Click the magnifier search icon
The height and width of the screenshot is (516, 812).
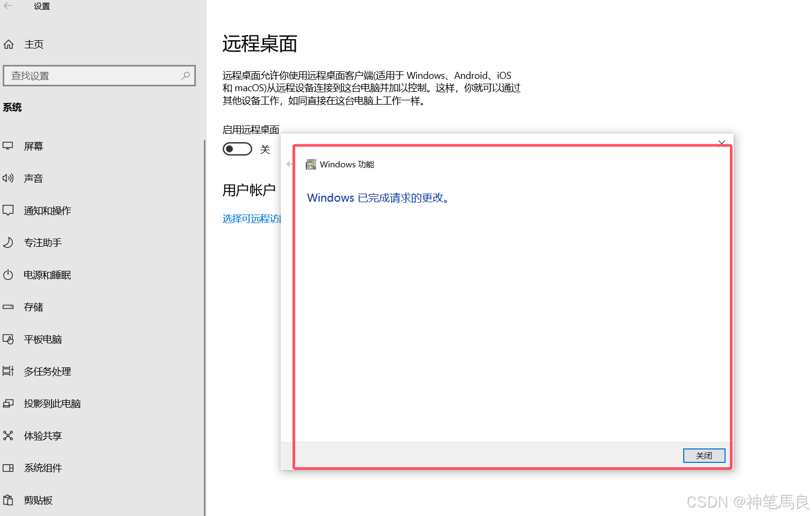tap(186, 76)
